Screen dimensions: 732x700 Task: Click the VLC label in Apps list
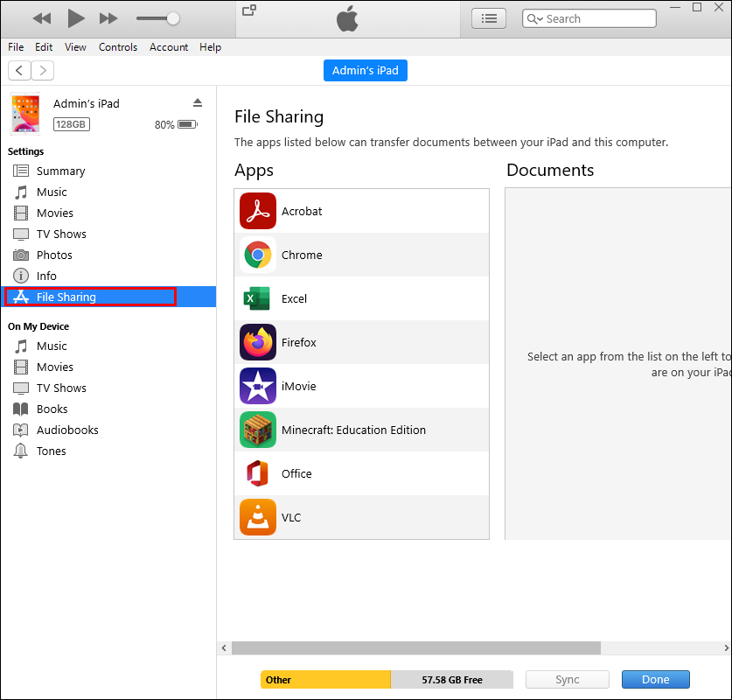[x=291, y=517]
